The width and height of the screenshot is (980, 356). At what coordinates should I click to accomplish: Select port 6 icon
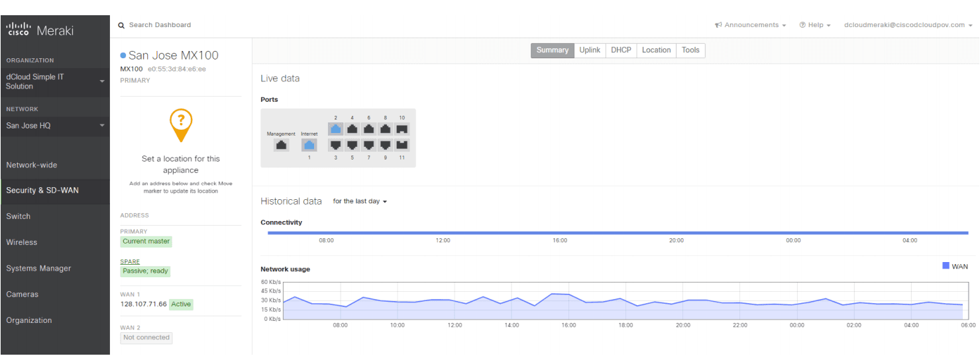369,128
